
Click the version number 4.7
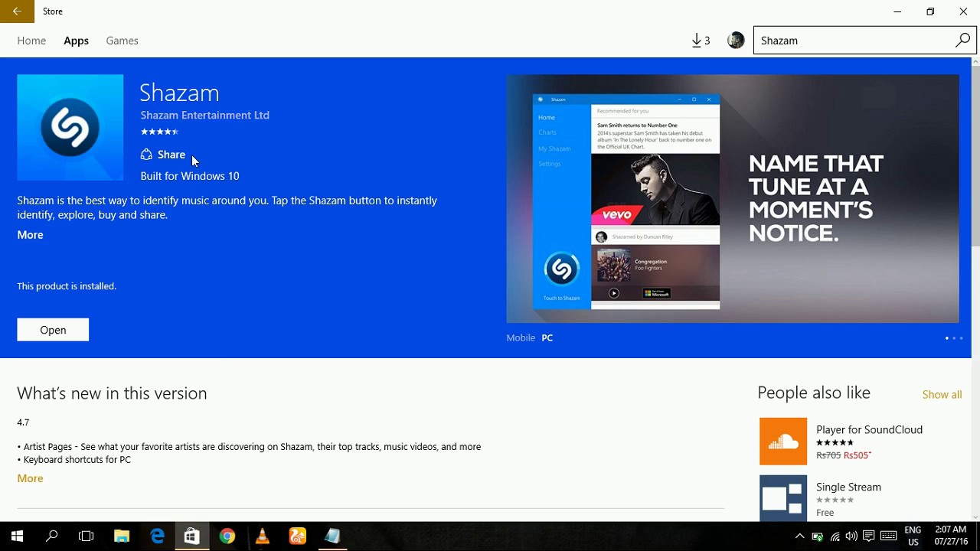pos(23,422)
